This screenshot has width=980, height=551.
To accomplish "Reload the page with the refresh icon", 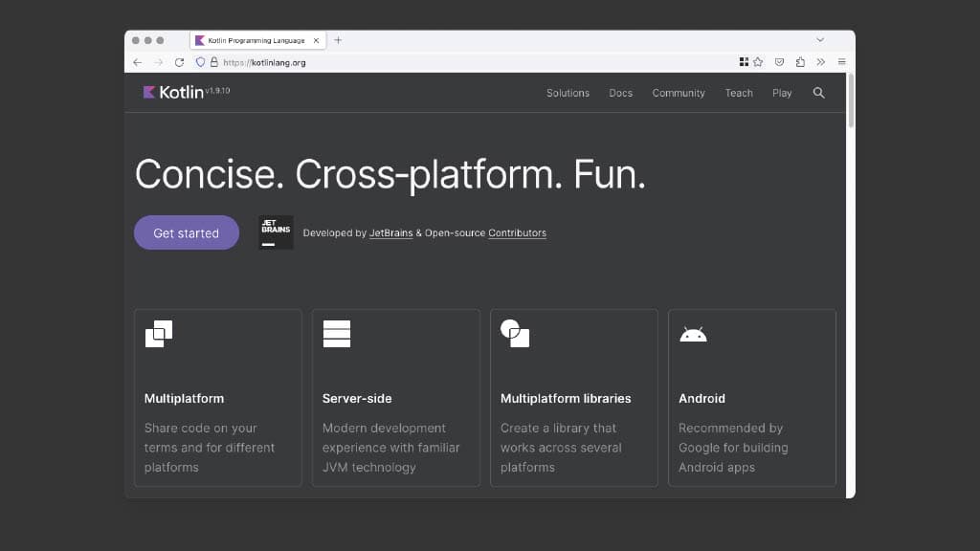I will coord(179,62).
